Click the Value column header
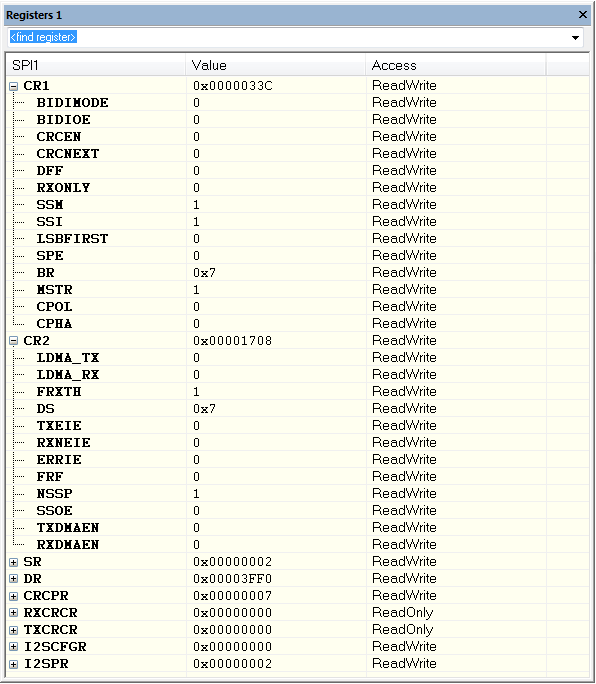 click(276, 65)
